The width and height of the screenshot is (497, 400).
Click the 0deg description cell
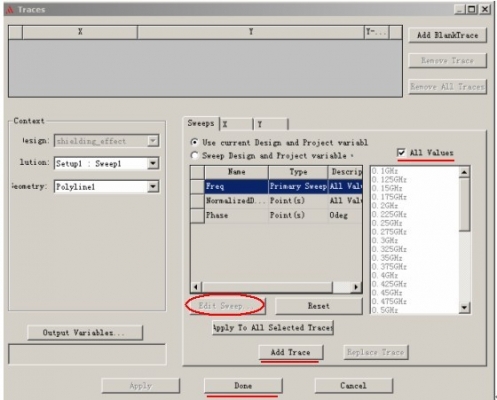pyautogui.click(x=345, y=215)
